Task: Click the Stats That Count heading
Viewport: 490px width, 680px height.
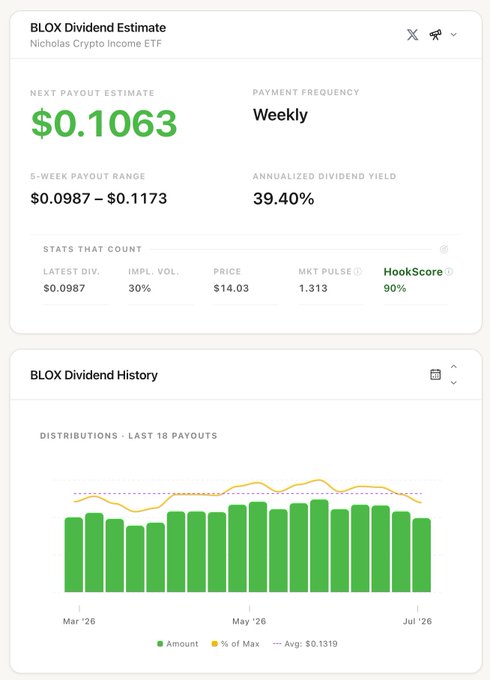Action: coord(92,249)
